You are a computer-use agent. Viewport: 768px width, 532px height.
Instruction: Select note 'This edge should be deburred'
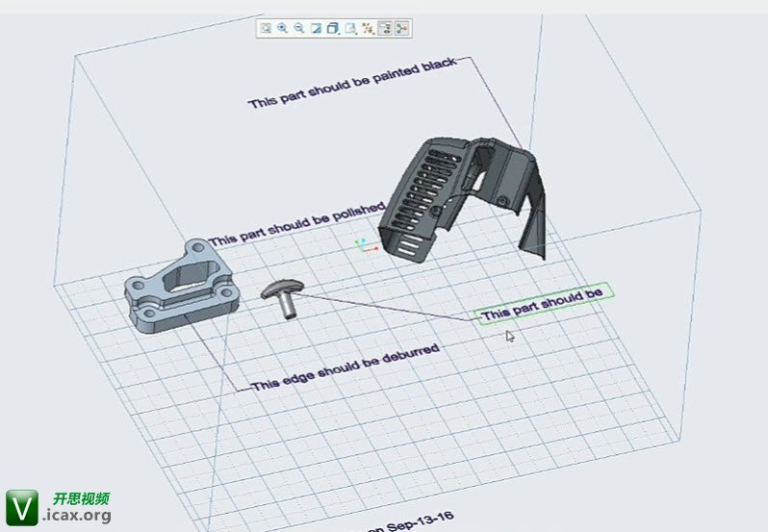[x=346, y=367]
